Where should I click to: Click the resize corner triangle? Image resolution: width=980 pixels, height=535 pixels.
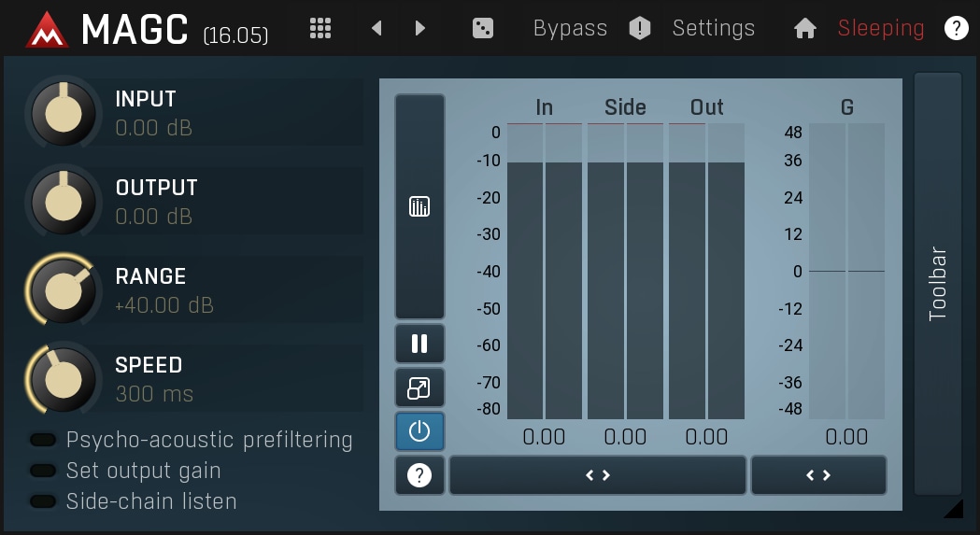(955, 509)
